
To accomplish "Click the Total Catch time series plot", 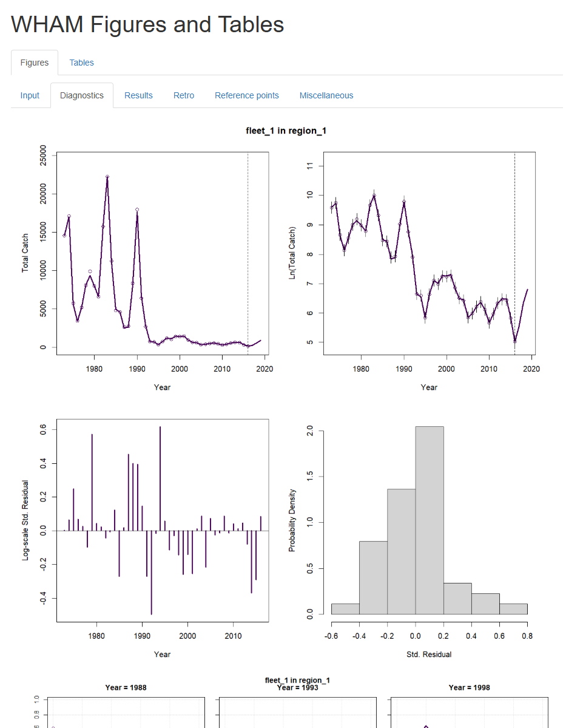I will point(161,255).
